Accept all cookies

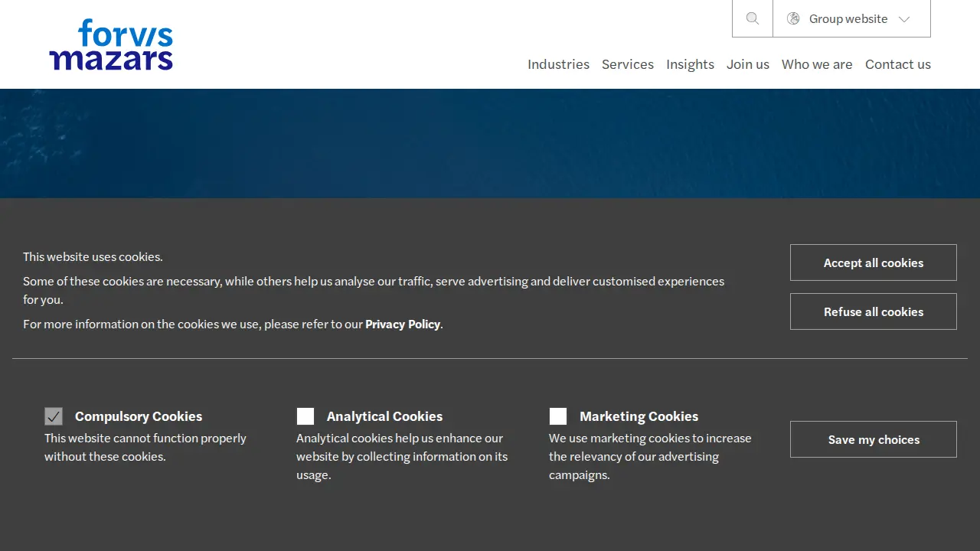[x=874, y=262]
